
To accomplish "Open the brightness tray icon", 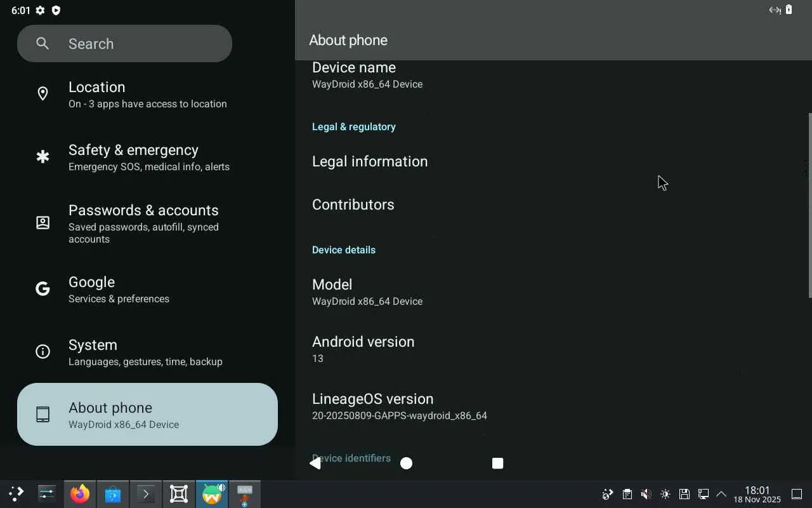I will pyautogui.click(x=665, y=494).
